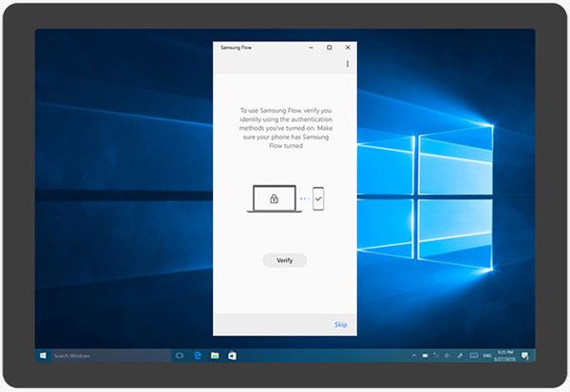This screenshot has width=570, height=392.
Task: Expand hidden system tray icons
Action: 413,355
